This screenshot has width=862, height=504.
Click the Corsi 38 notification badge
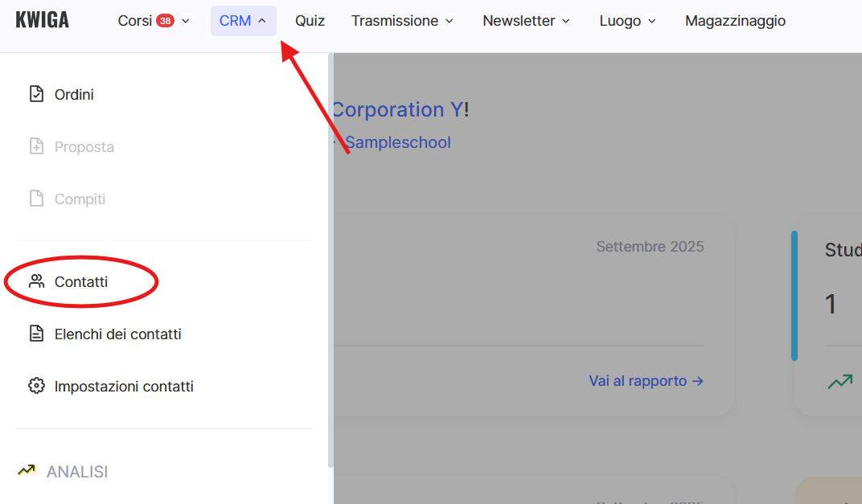[165, 21]
